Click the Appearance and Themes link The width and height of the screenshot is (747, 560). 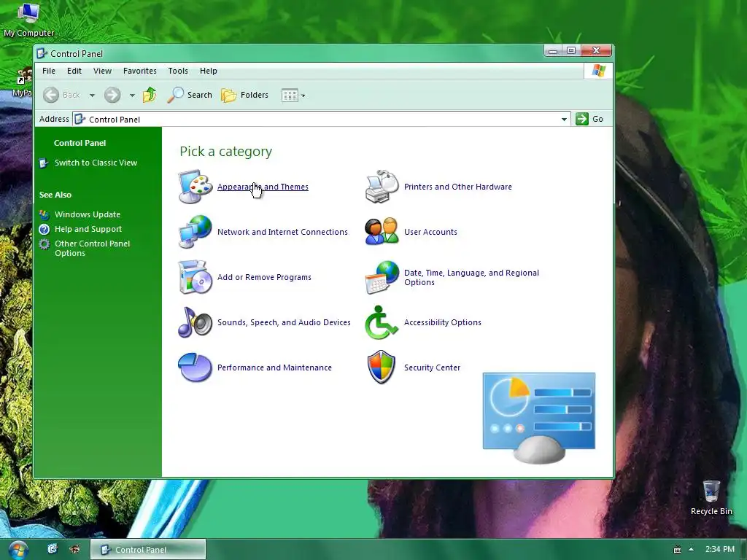point(263,187)
